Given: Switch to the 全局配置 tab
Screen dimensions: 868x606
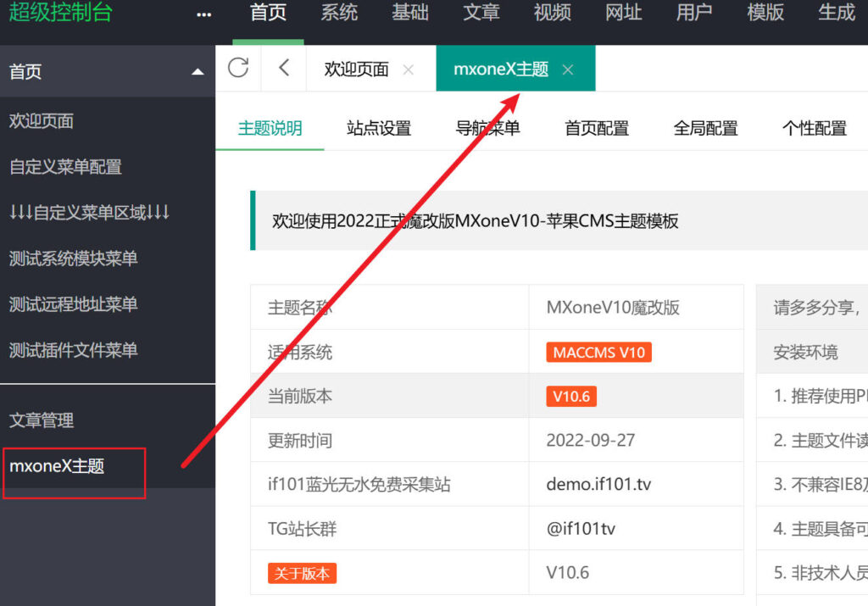Looking at the screenshot, I should 705,129.
